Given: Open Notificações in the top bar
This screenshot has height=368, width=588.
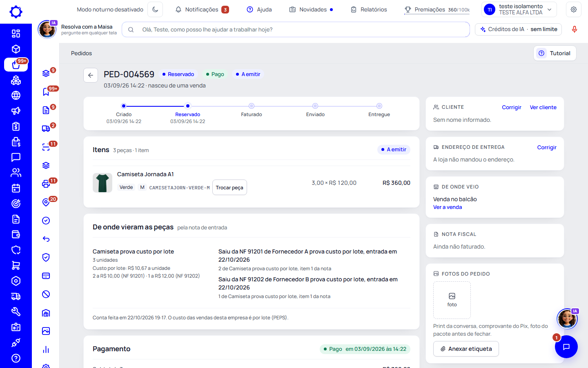Looking at the screenshot, I should 202,9.
